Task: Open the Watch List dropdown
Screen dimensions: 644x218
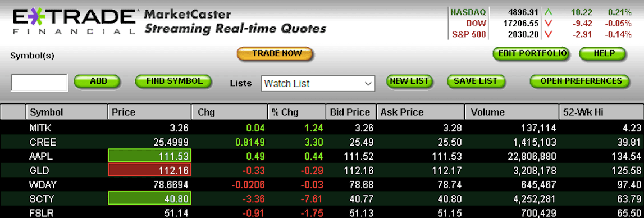Action: pos(318,84)
